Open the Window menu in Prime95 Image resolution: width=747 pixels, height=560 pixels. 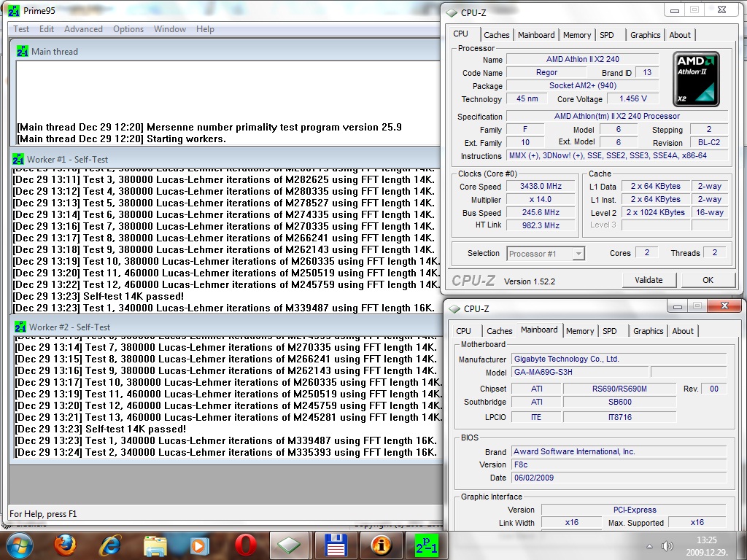[169, 29]
